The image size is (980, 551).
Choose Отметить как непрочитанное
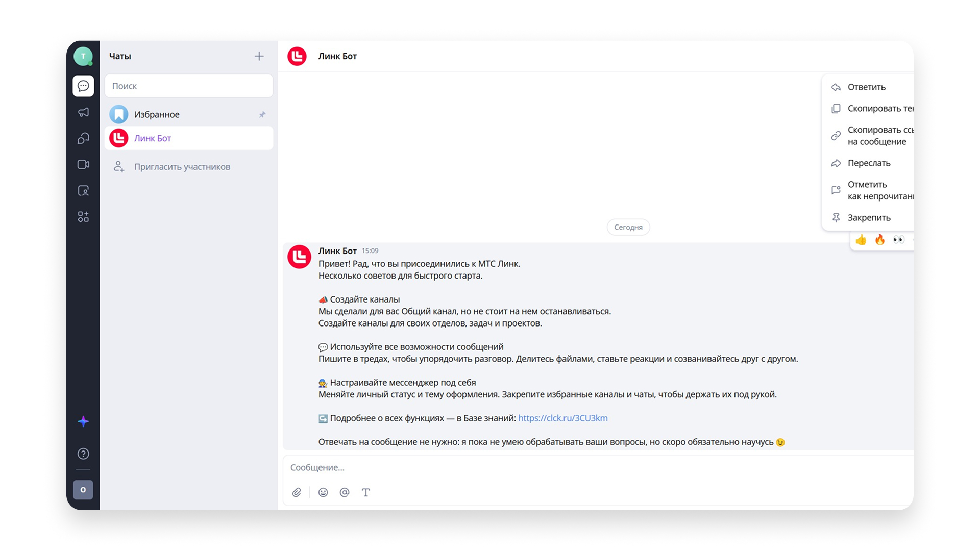point(868,190)
